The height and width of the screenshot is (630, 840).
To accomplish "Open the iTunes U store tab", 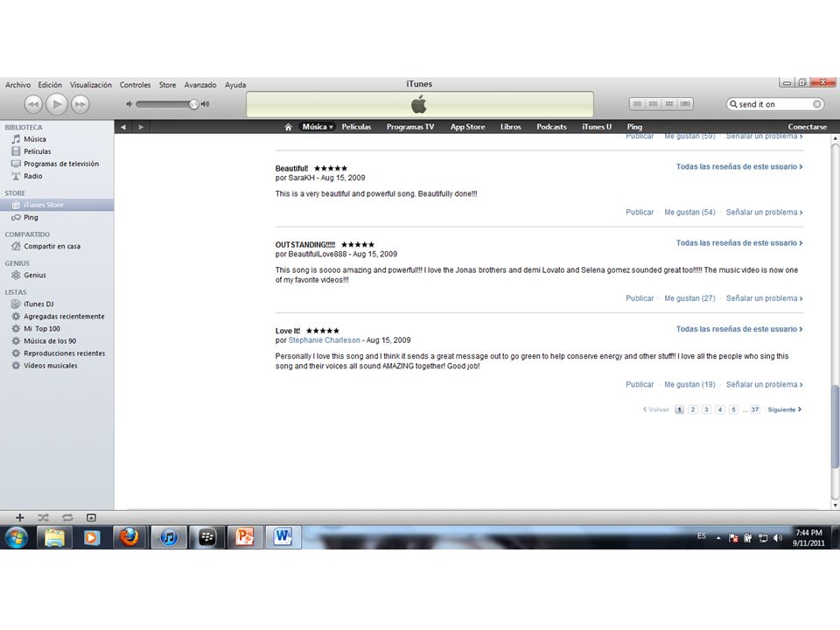I will pyautogui.click(x=597, y=127).
